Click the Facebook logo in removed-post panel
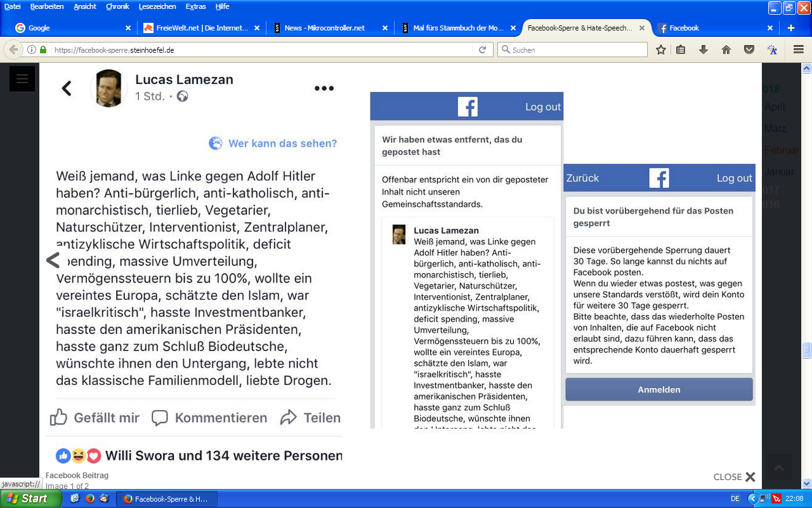812x508 pixels. (468, 107)
